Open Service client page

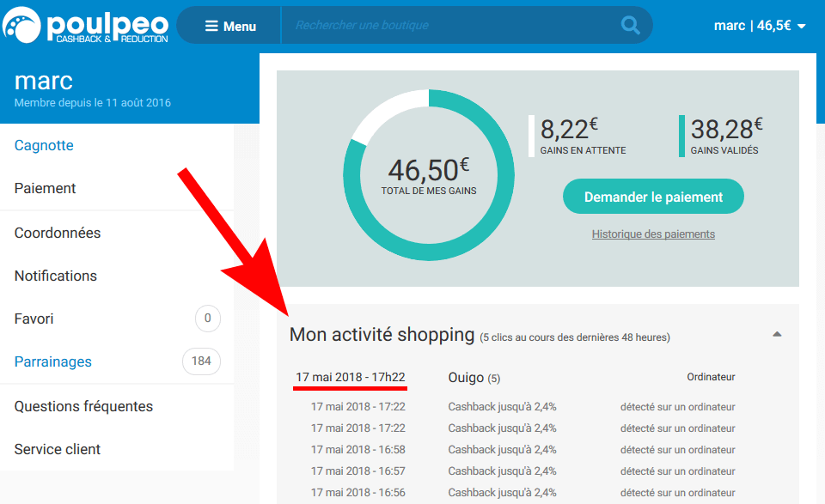[x=58, y=449]
